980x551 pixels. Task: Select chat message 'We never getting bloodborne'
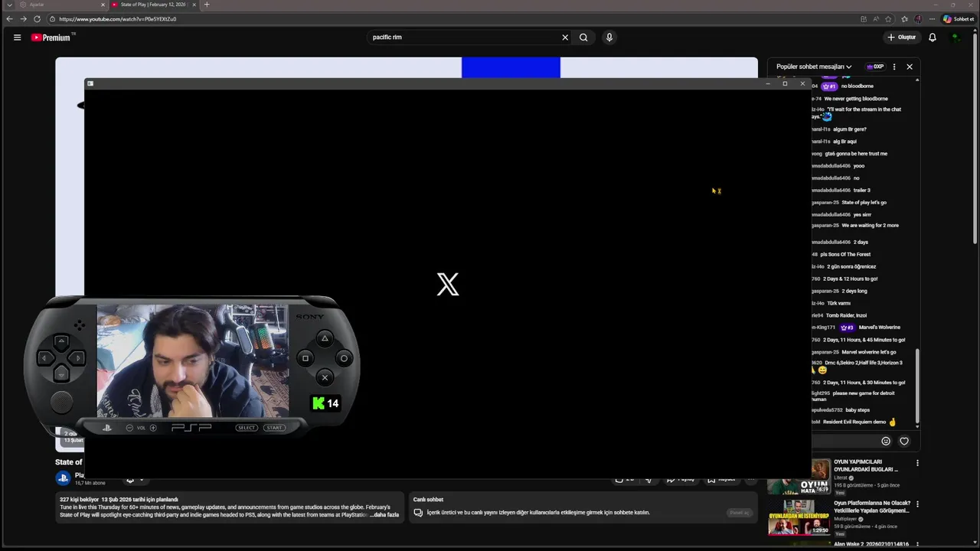pyautogui.click(x=856, y=99)
